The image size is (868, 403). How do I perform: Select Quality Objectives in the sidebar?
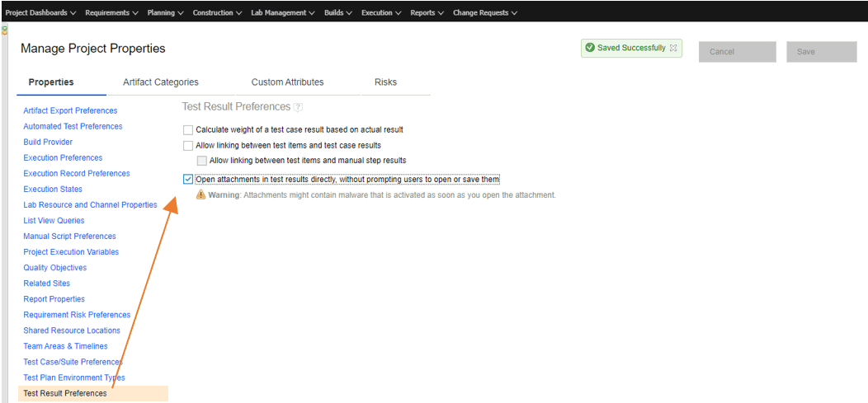(54, 268)
